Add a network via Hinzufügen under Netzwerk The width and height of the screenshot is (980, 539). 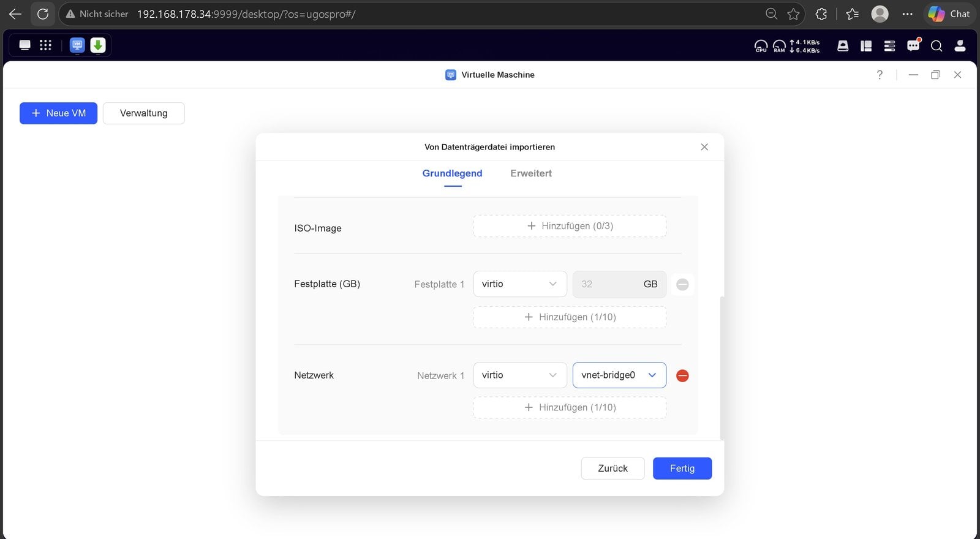tap(570, 408)
